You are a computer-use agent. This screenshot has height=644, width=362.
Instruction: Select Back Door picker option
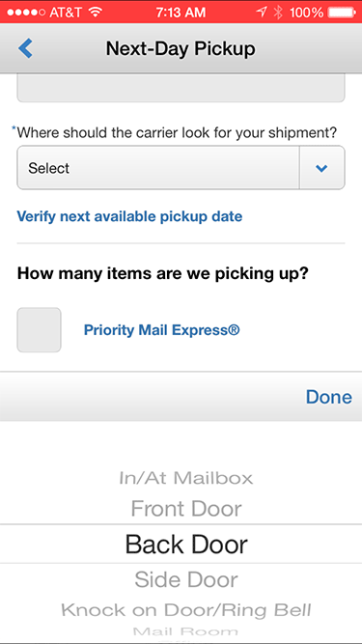click(186, 545)
